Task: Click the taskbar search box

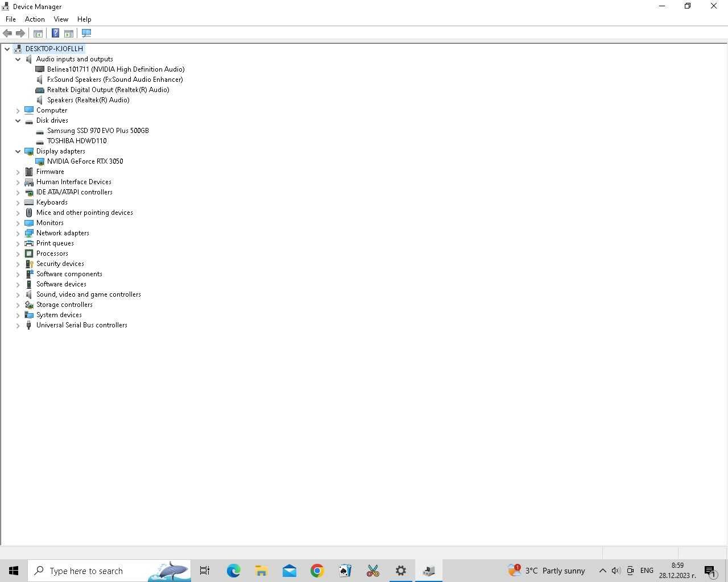Action: point(109,571)
